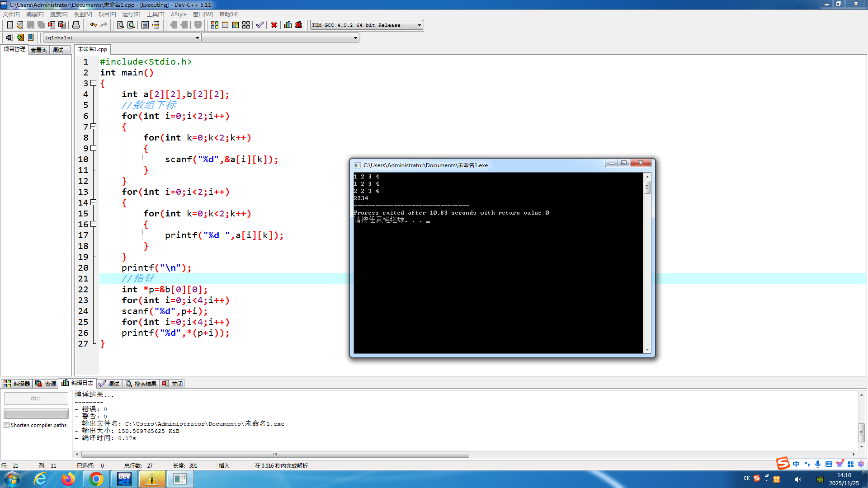Open the 搜索结果 bottom panel tab

click(141, 384)
